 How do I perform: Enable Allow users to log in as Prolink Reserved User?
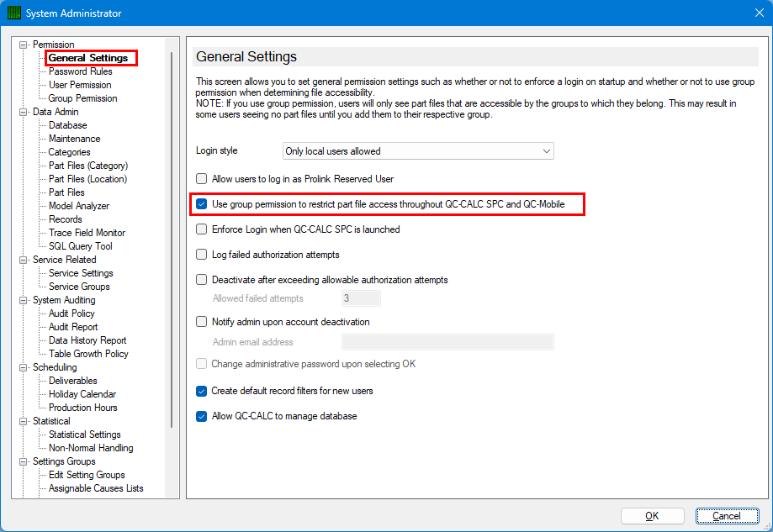click(201, 179)
